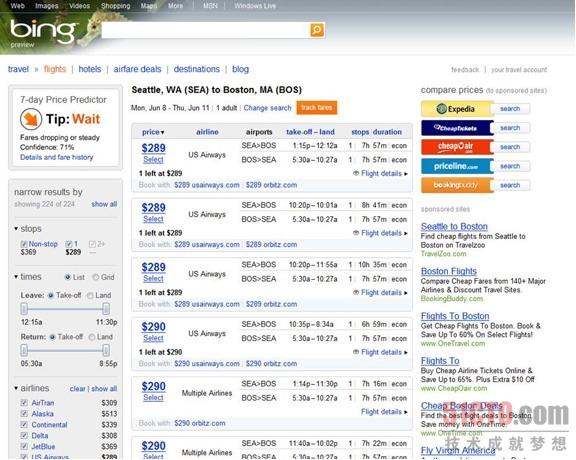Uncheck the JetBlue airline checkbox
Viewport: 576px width, 460px height.
[x=24, y=447]
